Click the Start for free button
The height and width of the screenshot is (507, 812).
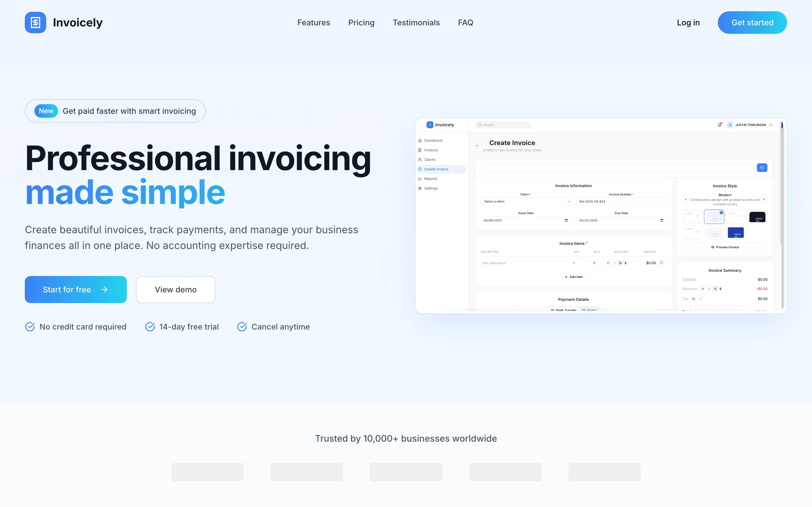76,289
